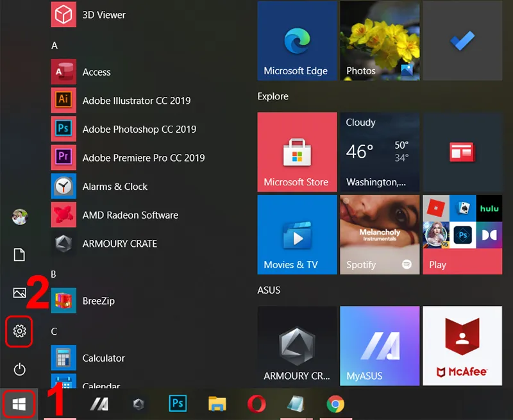Open Settings gear in Start sidebar
513x420 pixels.
[x=19, y=332]
